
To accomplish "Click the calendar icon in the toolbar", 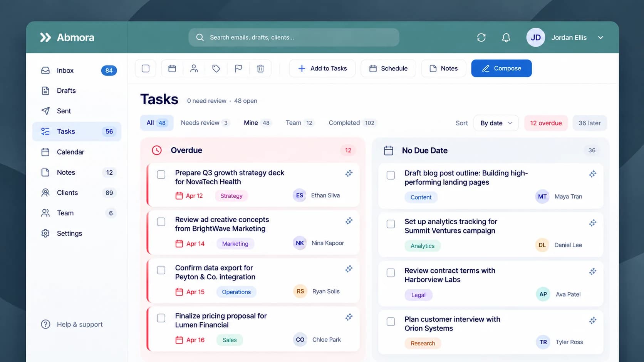I will [172, 68].
